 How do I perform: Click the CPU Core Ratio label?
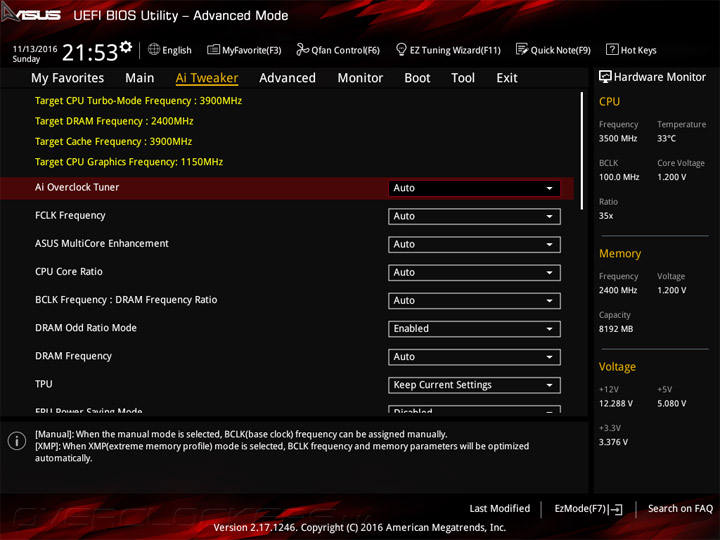click(x=69, y=271)
